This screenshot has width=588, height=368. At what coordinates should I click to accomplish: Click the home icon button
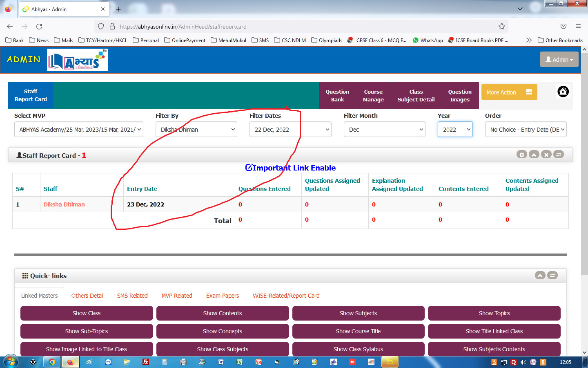(x=563, y=92)
